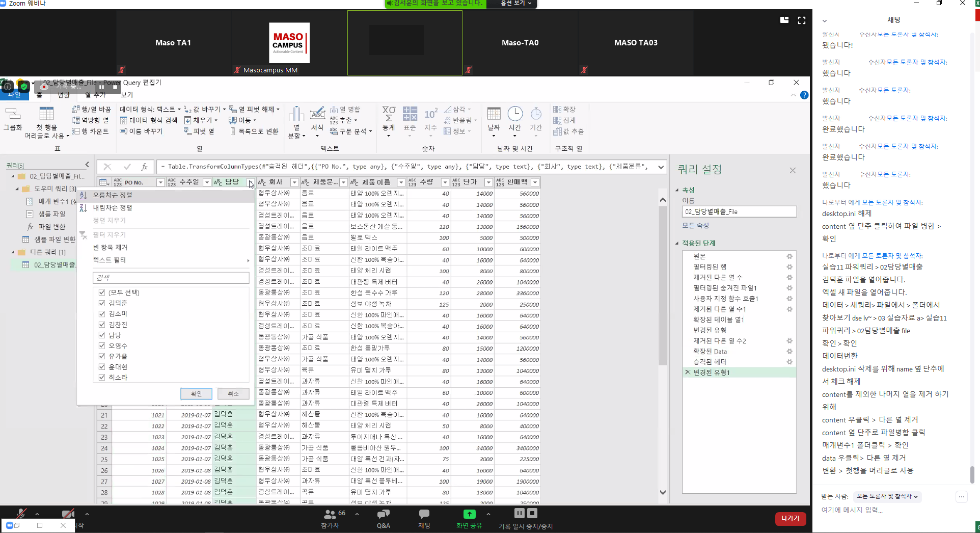Open the 텍스트 필터 submenu
This screenshot has width=980, height=533.
point(110,260)
